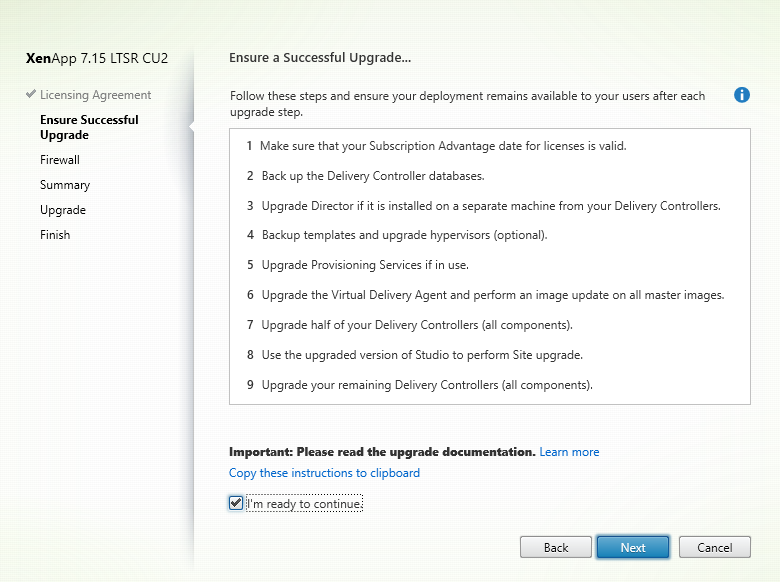Copy these instructions to clipboard
Screen dimensions: 780x582
[x=324, y=473]
